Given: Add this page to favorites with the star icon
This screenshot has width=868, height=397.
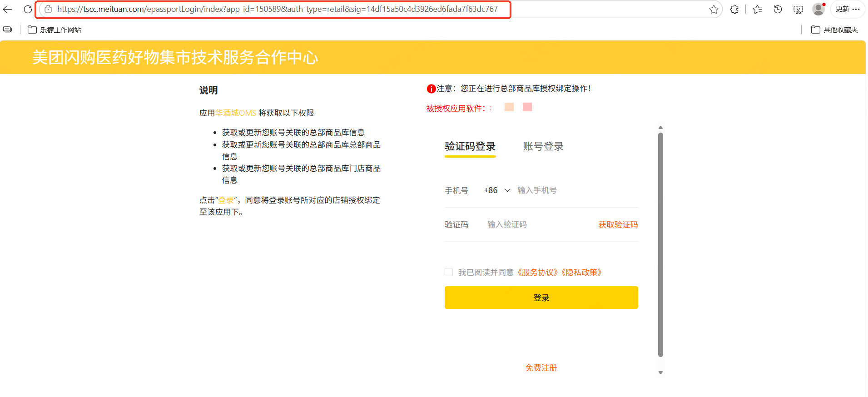Looking at the screenshot, I should tap(714, 9).
